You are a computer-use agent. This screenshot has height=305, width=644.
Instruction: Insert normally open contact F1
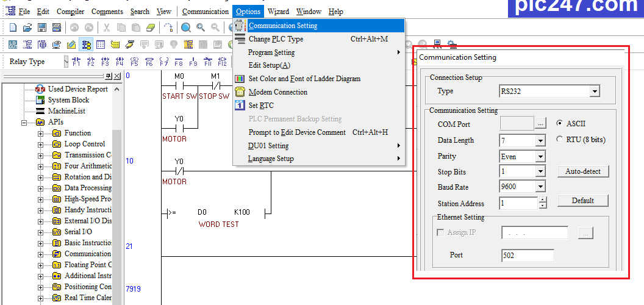coord(76,62)
